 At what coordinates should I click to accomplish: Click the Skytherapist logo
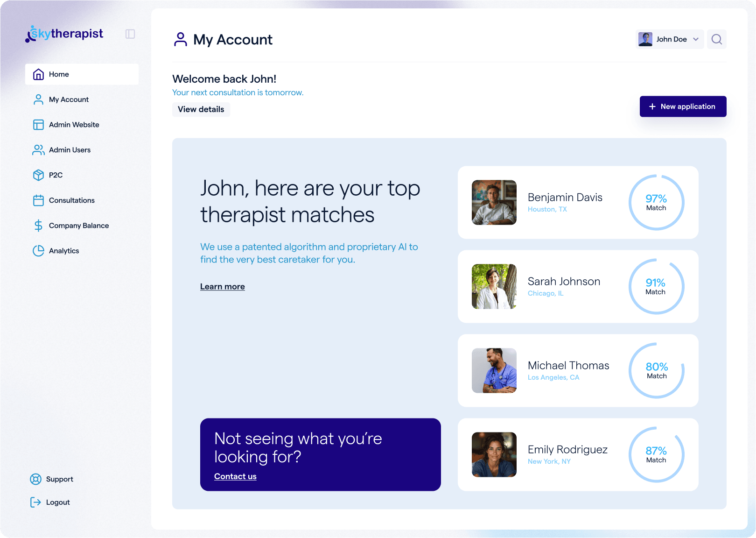point(64,34)
